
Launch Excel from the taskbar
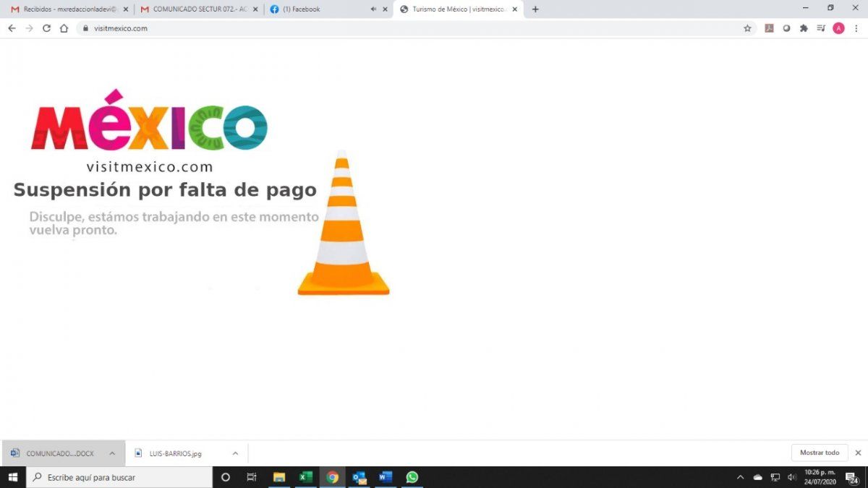[305, 477]
